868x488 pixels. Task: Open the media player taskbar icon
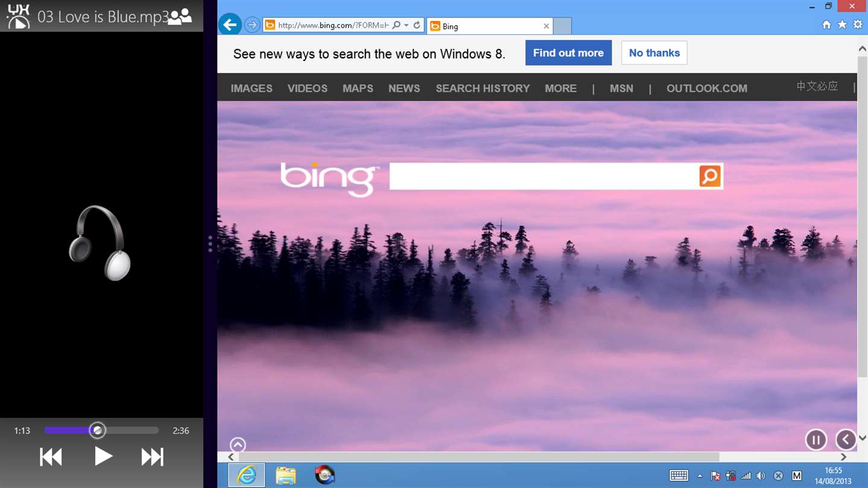324,475
